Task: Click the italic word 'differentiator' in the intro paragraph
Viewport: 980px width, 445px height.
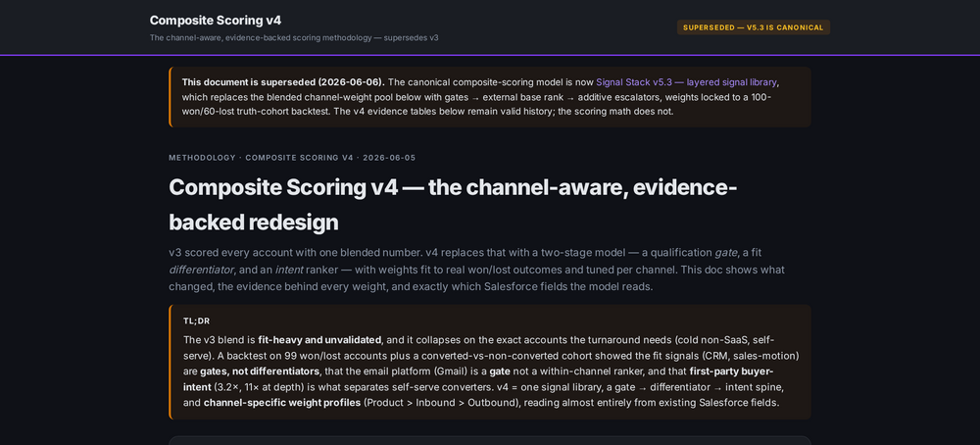Action: tap(201, 270)
